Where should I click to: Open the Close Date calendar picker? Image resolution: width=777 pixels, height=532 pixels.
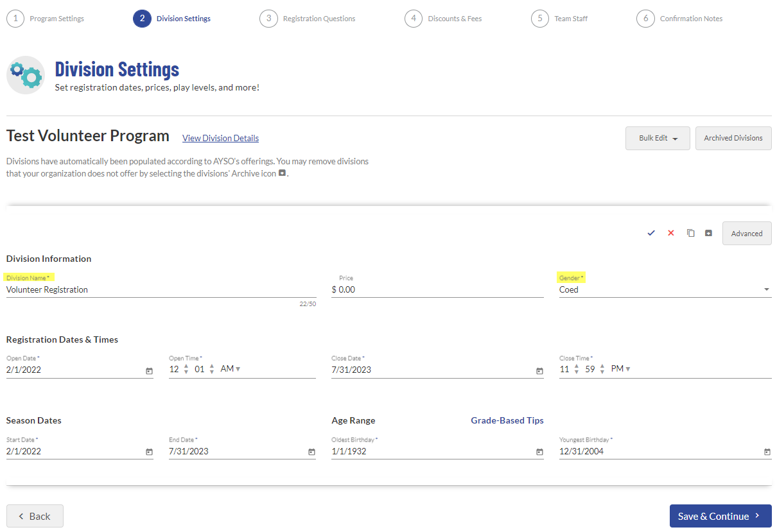tap(539, 370)
